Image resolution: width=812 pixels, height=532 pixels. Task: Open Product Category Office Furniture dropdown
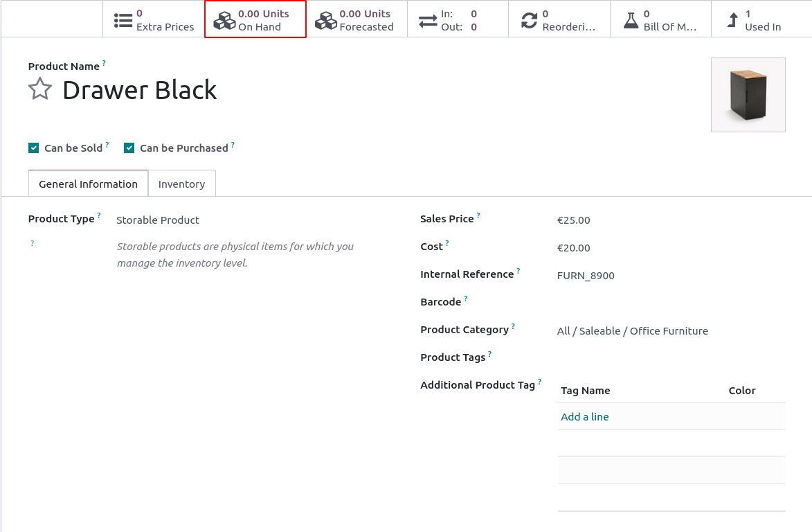671,331
